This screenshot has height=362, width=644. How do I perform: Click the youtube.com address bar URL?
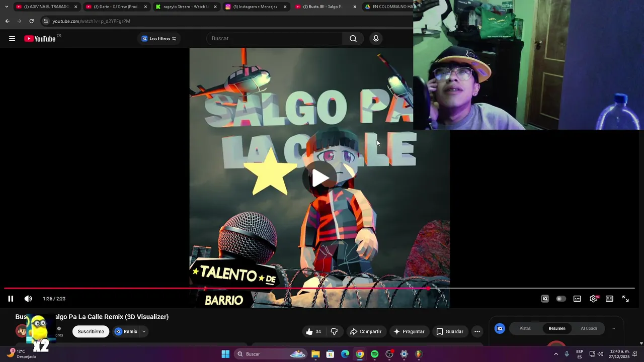[91, 21]
